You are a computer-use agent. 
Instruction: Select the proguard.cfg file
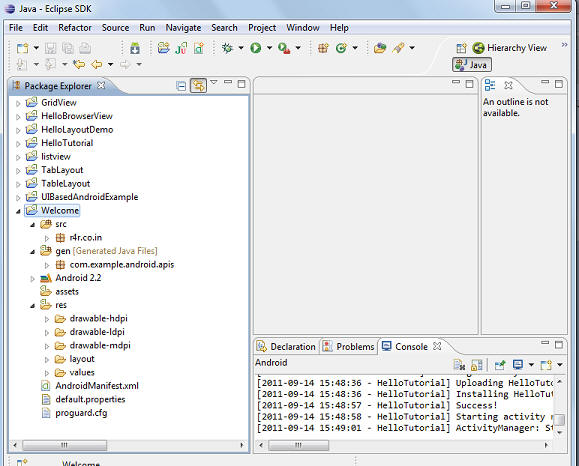tap(81, 413)
